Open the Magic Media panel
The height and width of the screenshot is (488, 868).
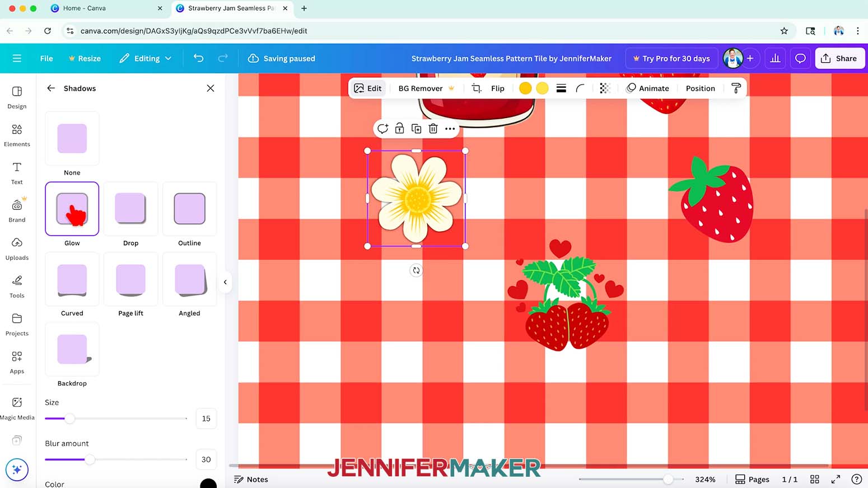(x=17, y=409)
